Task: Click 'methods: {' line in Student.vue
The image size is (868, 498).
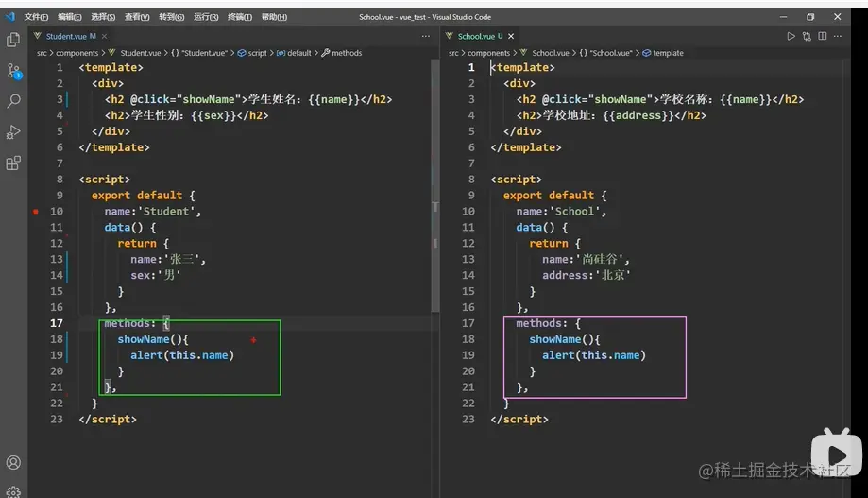Action: [137, 323]
